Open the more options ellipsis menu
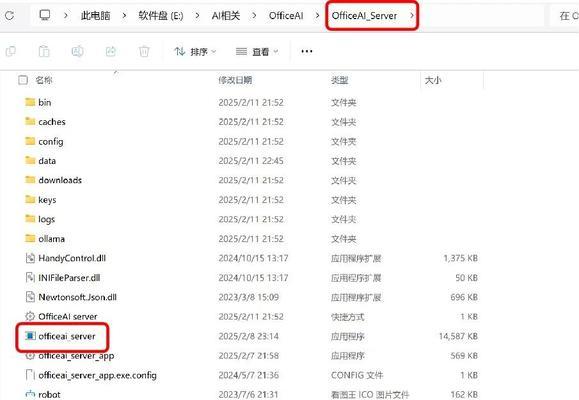The image size is (579, 400). (307, 51)
